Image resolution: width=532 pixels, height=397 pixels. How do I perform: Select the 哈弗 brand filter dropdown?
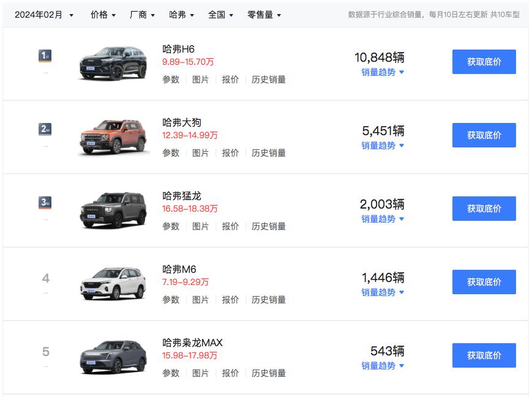tap(181, 15)
